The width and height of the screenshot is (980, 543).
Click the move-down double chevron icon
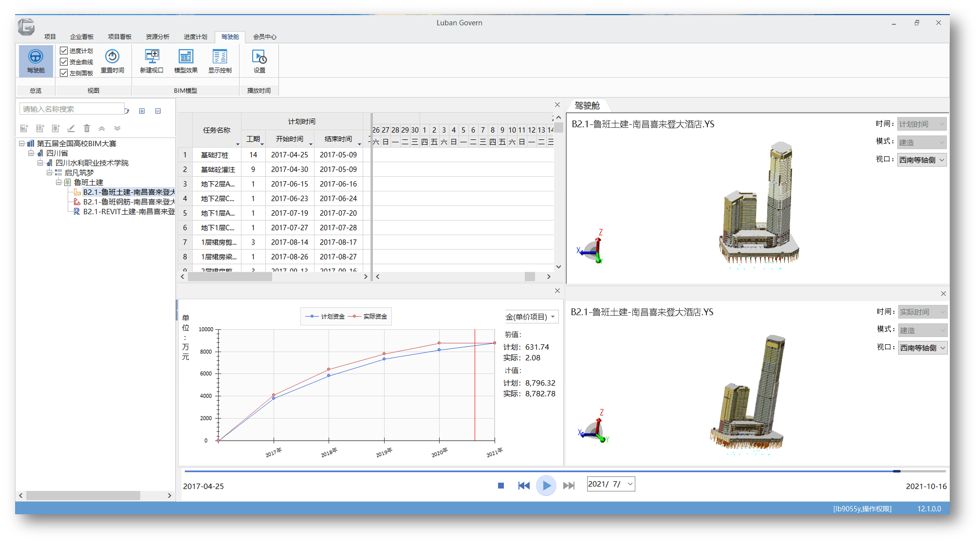point(117,129)
